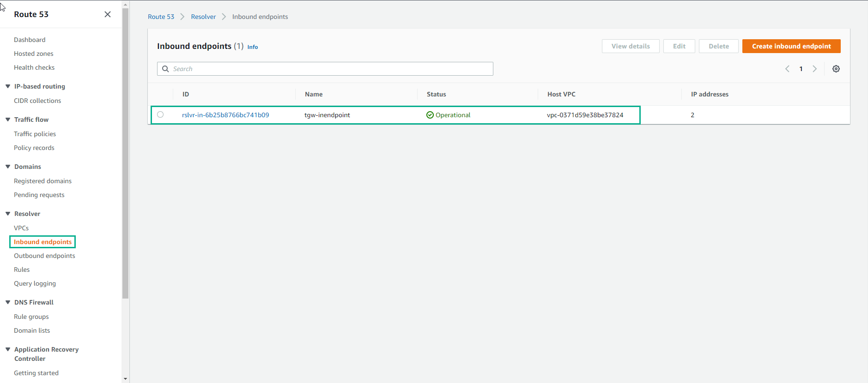Collapse the IP-based routing section
868x383 pixels.
pos(8,86)
